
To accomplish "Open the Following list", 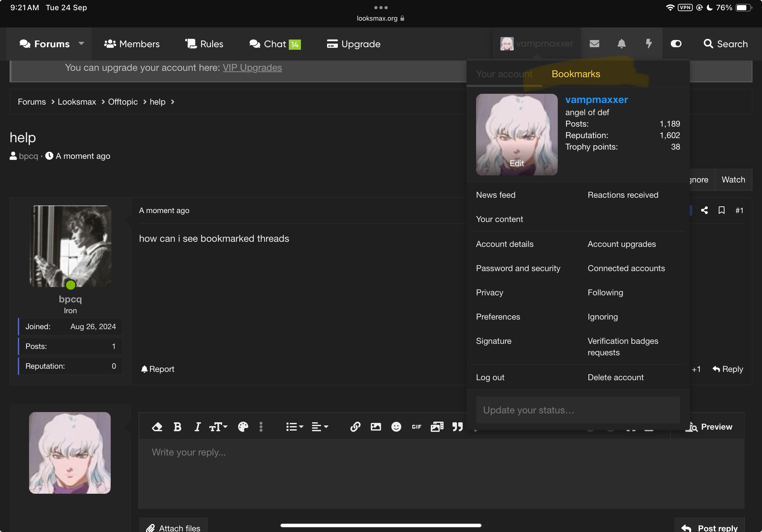I will pos(605,292).
